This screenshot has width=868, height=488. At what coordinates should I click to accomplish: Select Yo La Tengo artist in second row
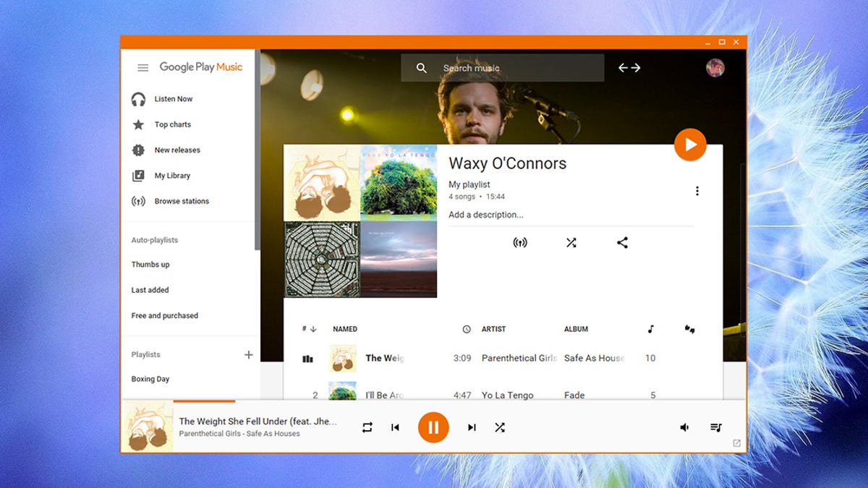508,395
